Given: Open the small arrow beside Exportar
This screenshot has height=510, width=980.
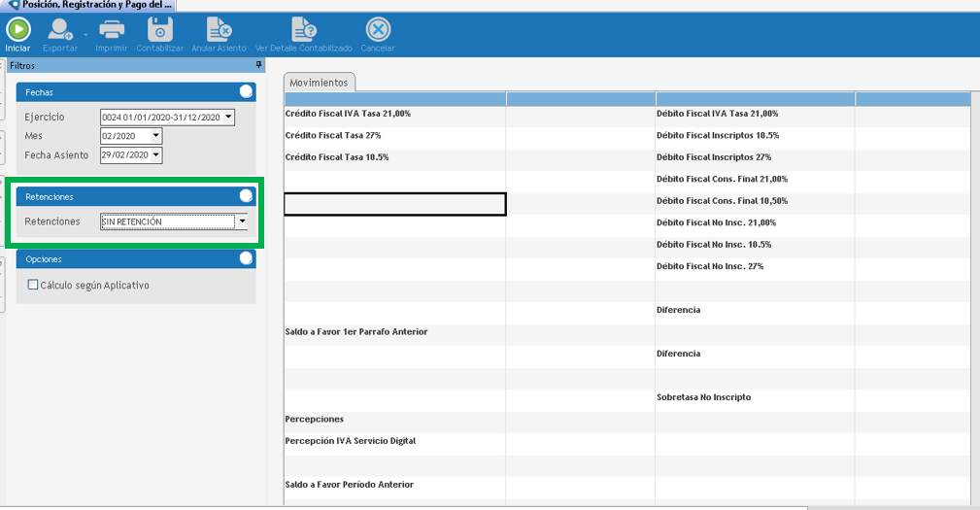Looking at the screenshot, I should [x=85, y=34].
